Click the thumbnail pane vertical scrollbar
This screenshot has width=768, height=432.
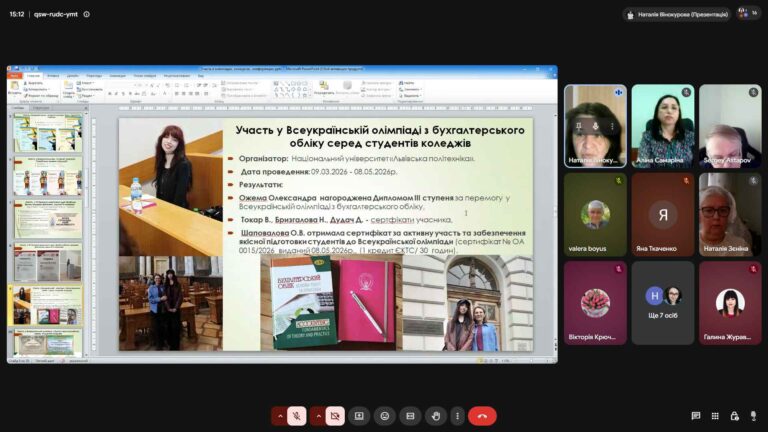coord(87,234)
